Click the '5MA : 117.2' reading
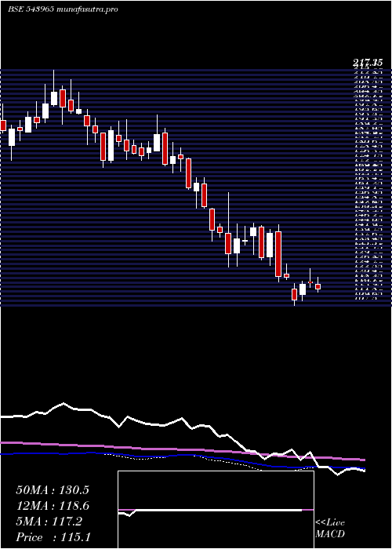Image resolution: width=392 pixels, height=549 pixels. pyautogui.click(x=49, y=522)
